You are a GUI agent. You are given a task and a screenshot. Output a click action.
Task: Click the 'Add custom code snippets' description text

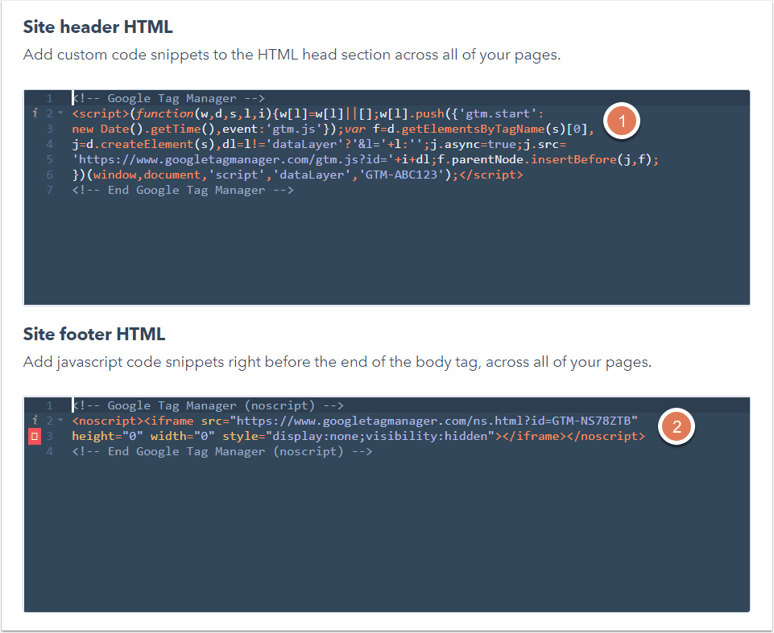(x=292, y=55)
